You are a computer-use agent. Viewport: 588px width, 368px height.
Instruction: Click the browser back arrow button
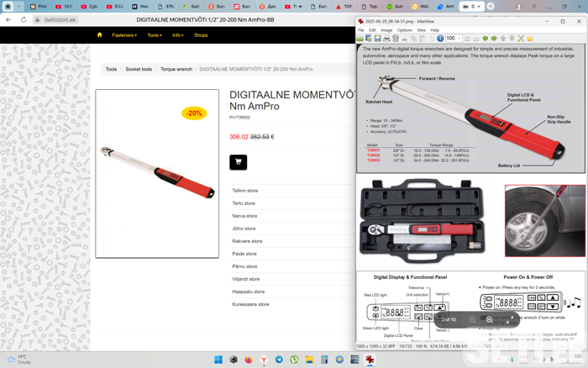(x=8, y=19)
